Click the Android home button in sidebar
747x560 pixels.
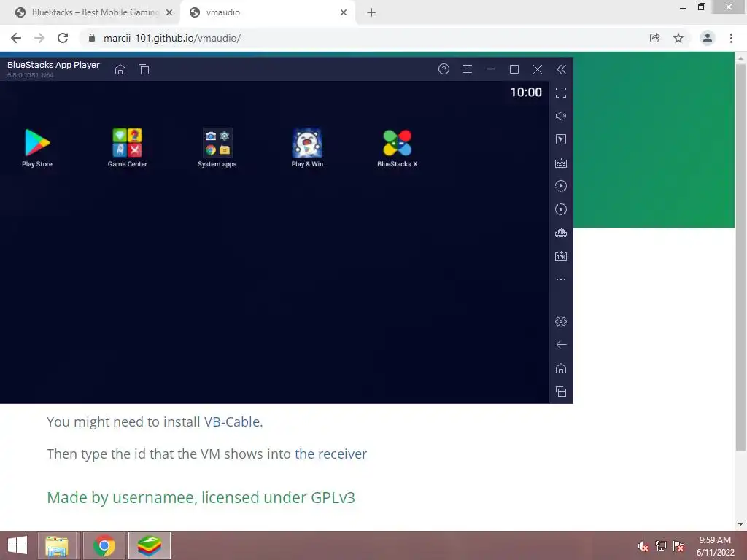click(x=561, y=368)
